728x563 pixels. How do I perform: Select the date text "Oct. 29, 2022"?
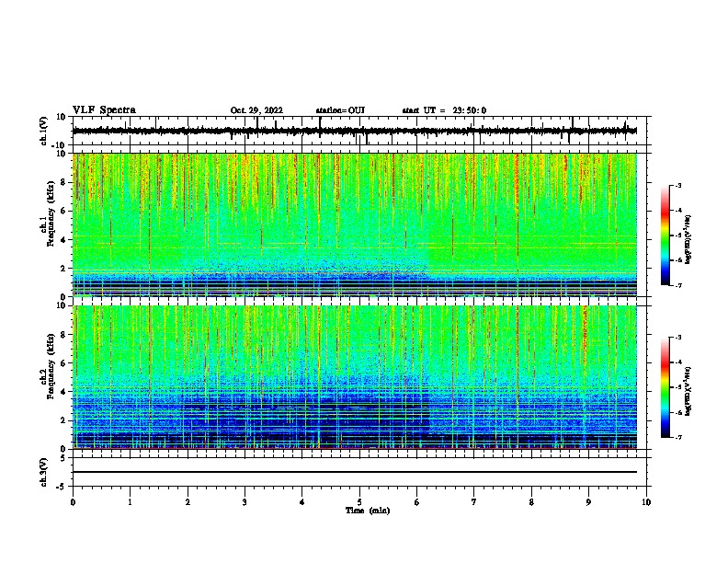(256, 110)
